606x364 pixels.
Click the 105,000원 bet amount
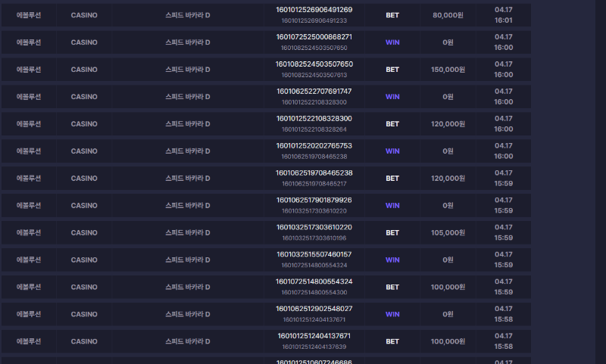(x=448, y=233)
